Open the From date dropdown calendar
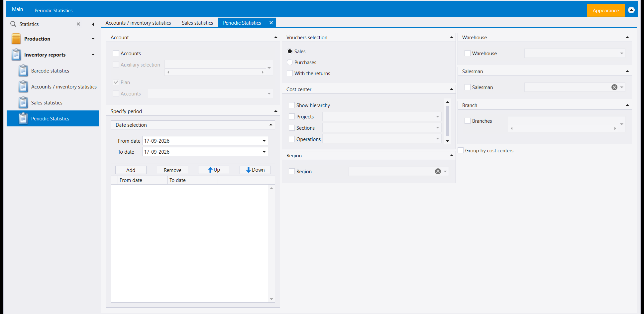 264,141
